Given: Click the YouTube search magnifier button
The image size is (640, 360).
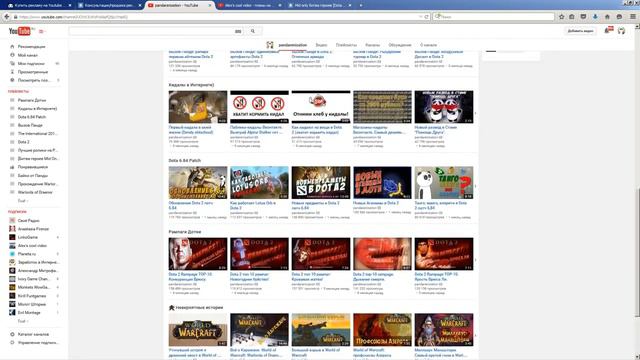Looking at the screenshot, I should [253, 31].
